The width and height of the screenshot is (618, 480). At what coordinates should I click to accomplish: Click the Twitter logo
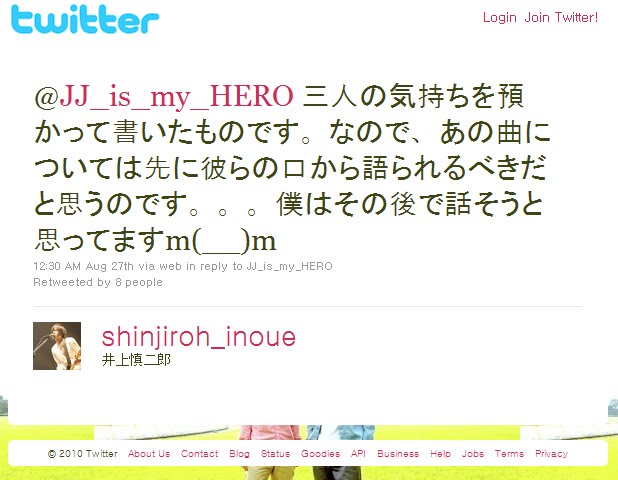(85, 19)
